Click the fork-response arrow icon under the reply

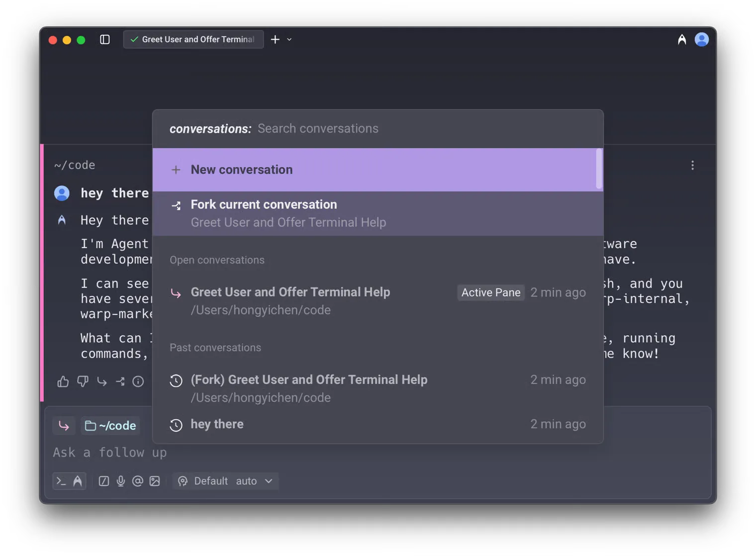[120, 381]
